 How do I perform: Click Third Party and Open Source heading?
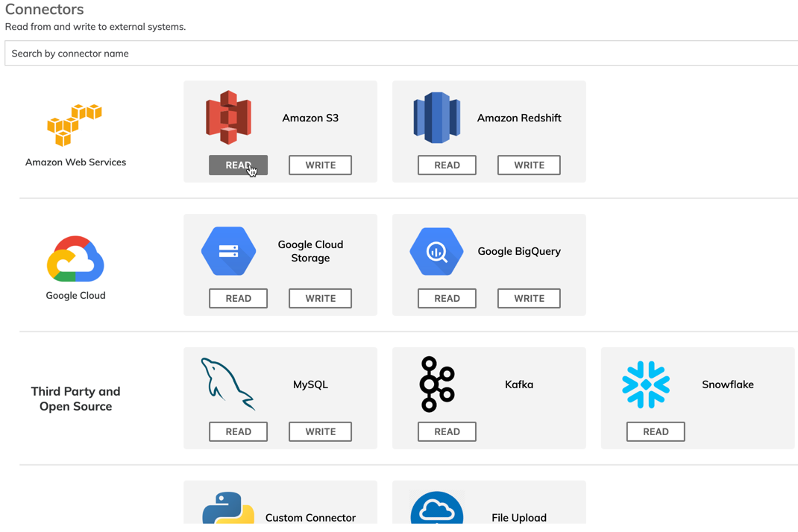pos(76,399)
